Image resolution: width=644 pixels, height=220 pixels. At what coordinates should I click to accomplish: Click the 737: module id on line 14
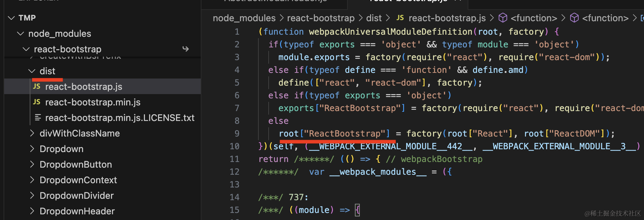[x=299, y=197]
